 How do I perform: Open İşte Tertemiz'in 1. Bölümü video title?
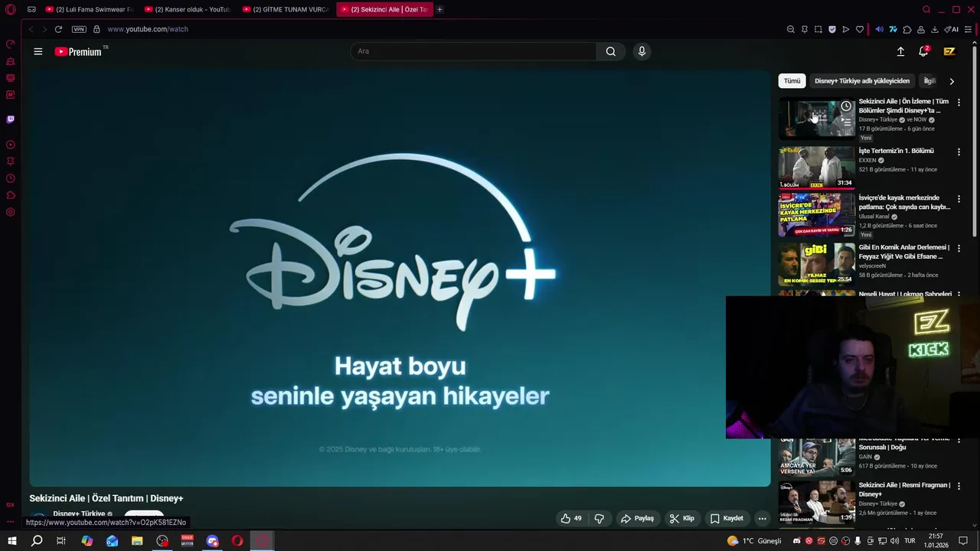(x=896, y=151)
